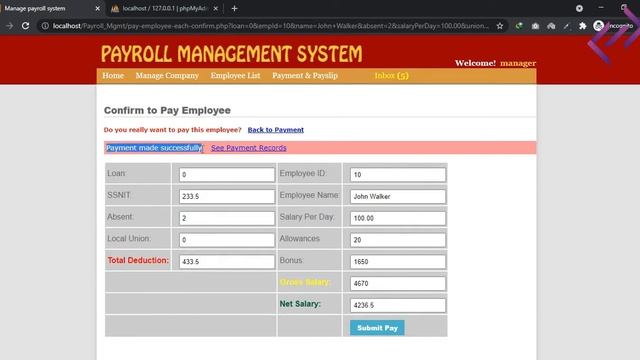Select the Manage payroll system tab
This screenshot has height=360, width=640.
click(50, 8)
